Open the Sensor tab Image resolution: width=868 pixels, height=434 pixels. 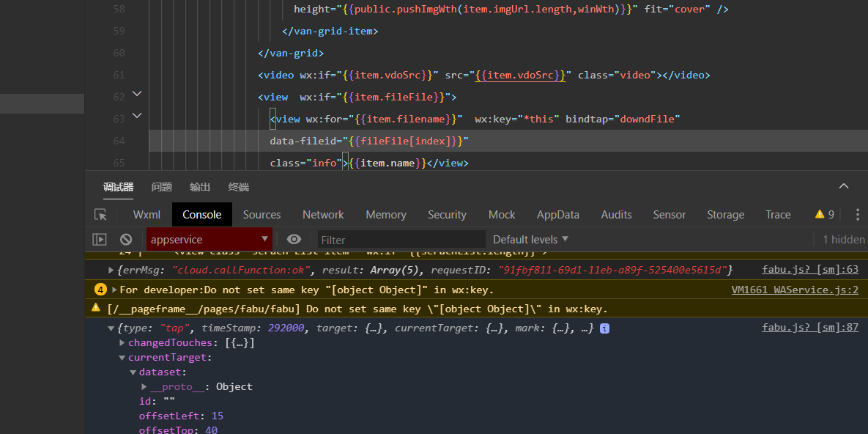(669, 215)
